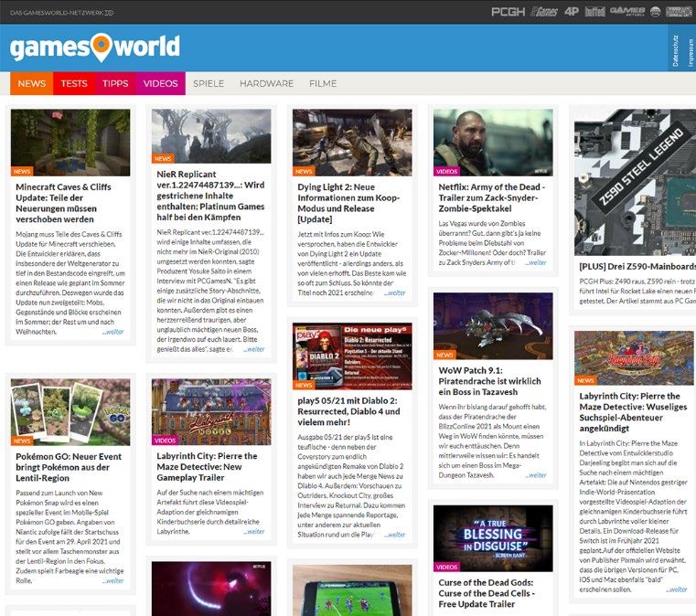Open the play5 05/21 Diablo 2 headline
696x616 pixels.
pyautogui.click(x=348, y=411)
